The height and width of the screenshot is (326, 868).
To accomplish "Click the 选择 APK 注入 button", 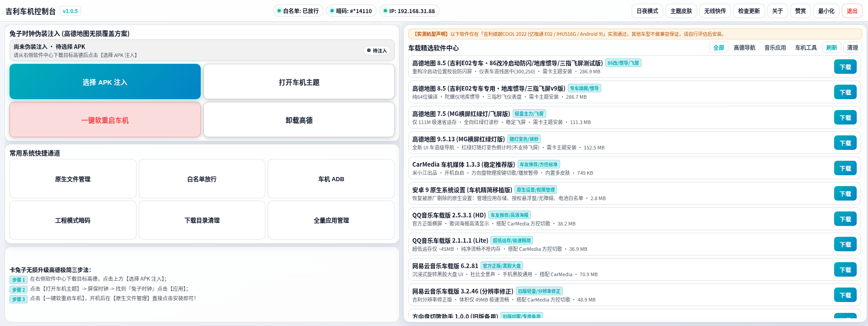I will 105,81.
